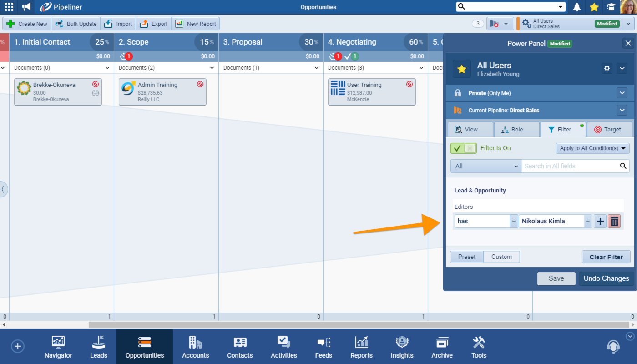
Task: Expand the Current Pipeline: Direct Sales section
Action: pos(622,110)
